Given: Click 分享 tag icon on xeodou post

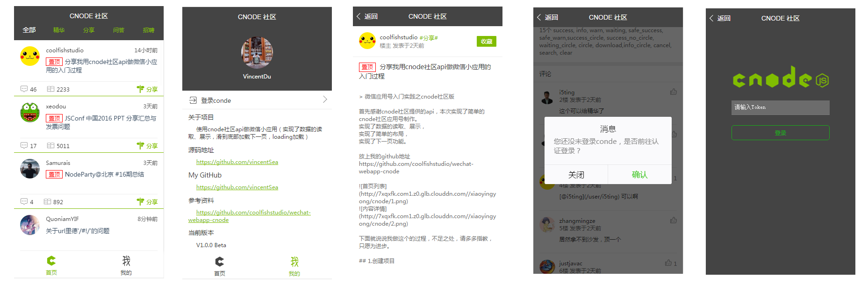Looking at the screenshot, I should 140,145.
